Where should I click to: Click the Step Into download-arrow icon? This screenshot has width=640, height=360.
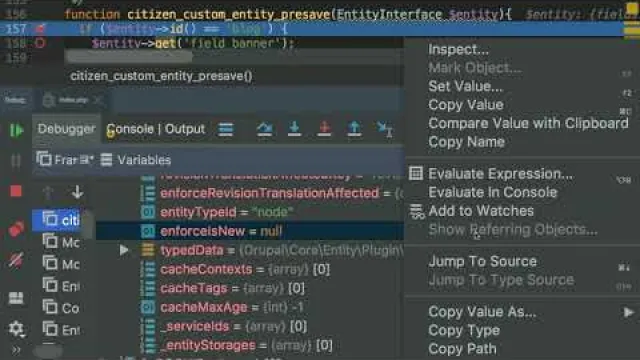(x=294, y=129)
